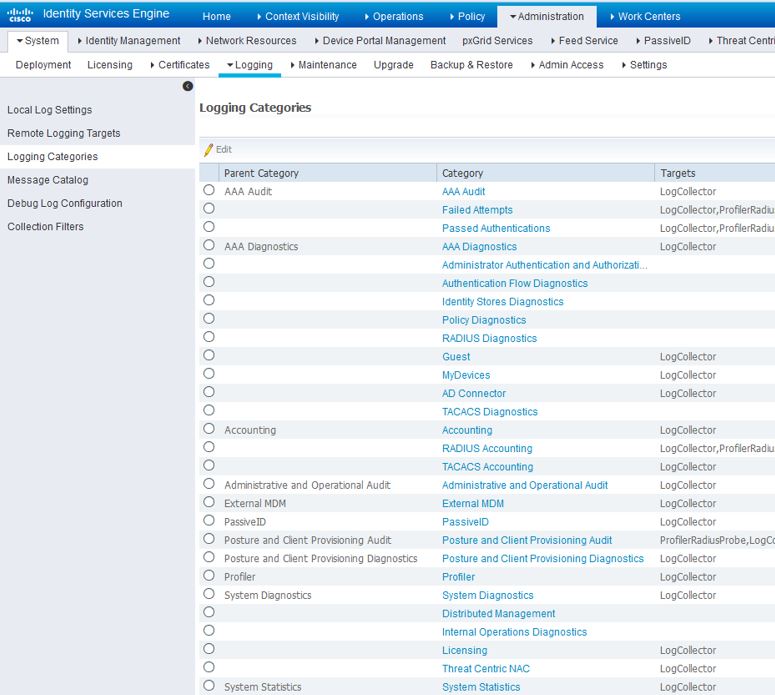Open the Passed Authentications category link
This screenshot has height=695, width=775.
point(496,228)
